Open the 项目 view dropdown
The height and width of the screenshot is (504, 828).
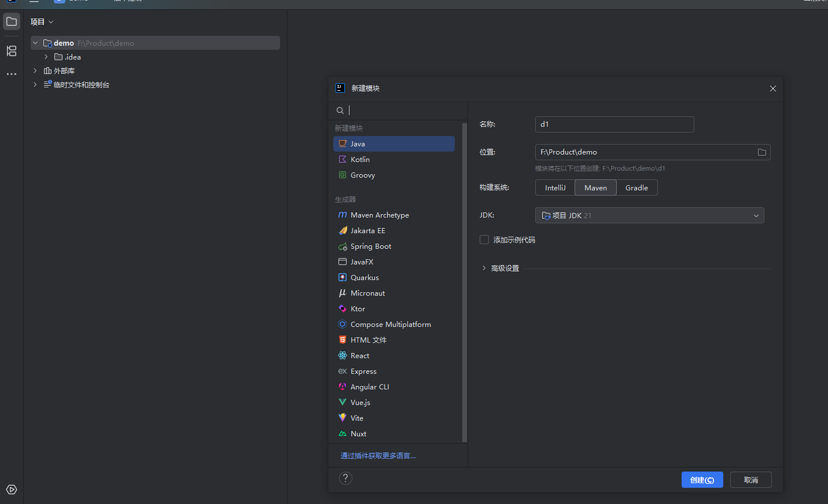point(42,22)
